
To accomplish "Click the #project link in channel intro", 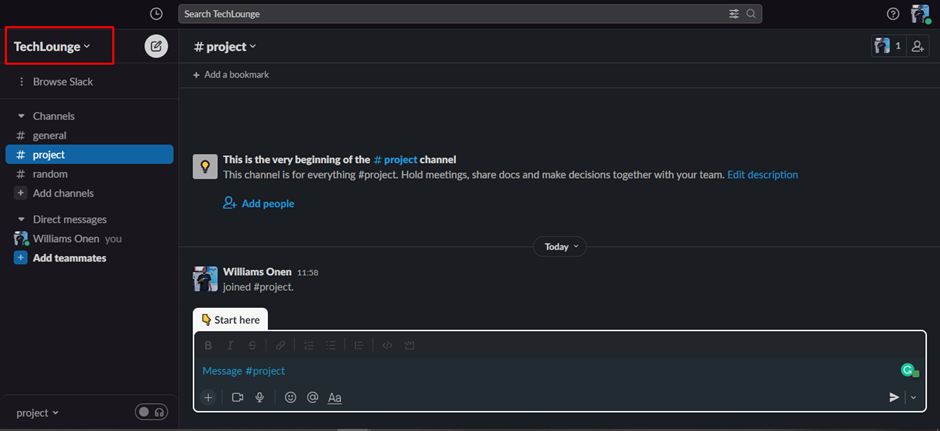I will point(395,159).
